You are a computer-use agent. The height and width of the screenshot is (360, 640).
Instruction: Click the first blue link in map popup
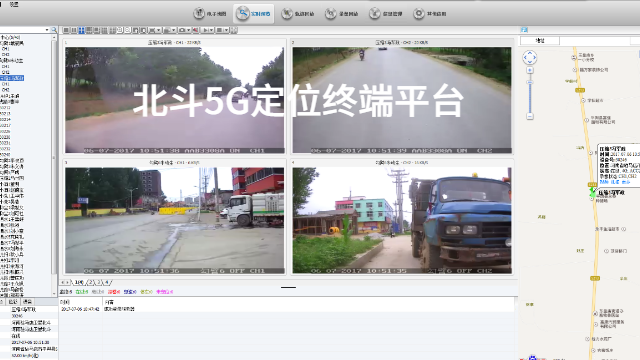point(604,182)
